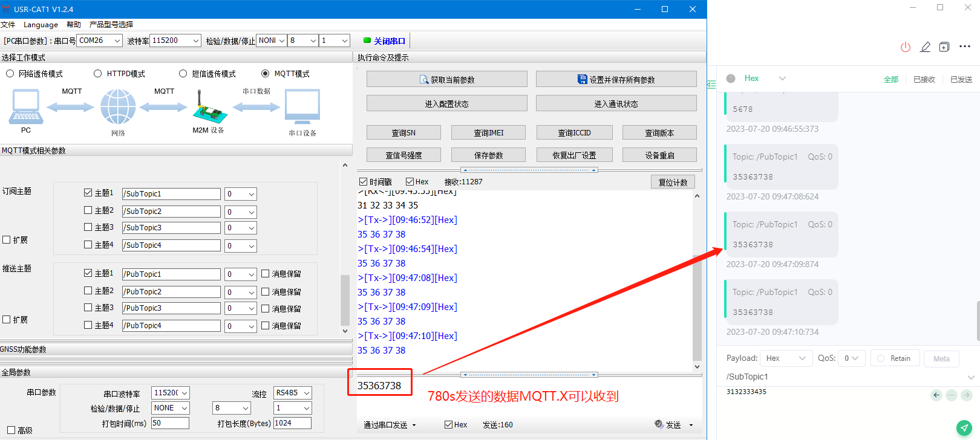Click the 复位计数 reset counter button

673,182
